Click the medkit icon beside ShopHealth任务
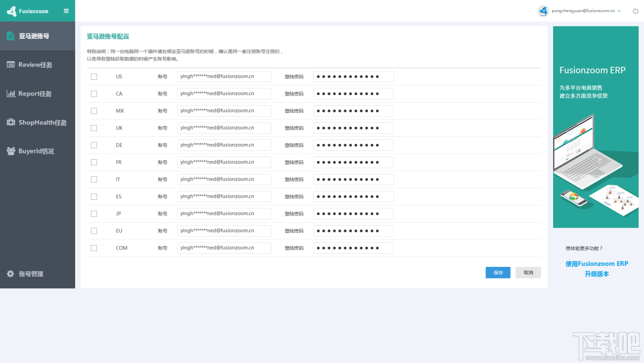The height and width of the screenshot is (363, 644). coord(11,122)
